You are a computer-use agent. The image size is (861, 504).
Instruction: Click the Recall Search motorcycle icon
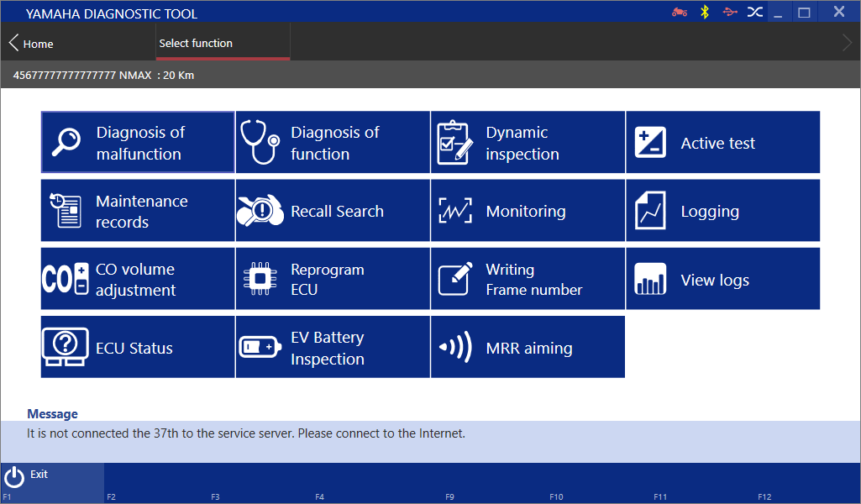tap(260, 210)
